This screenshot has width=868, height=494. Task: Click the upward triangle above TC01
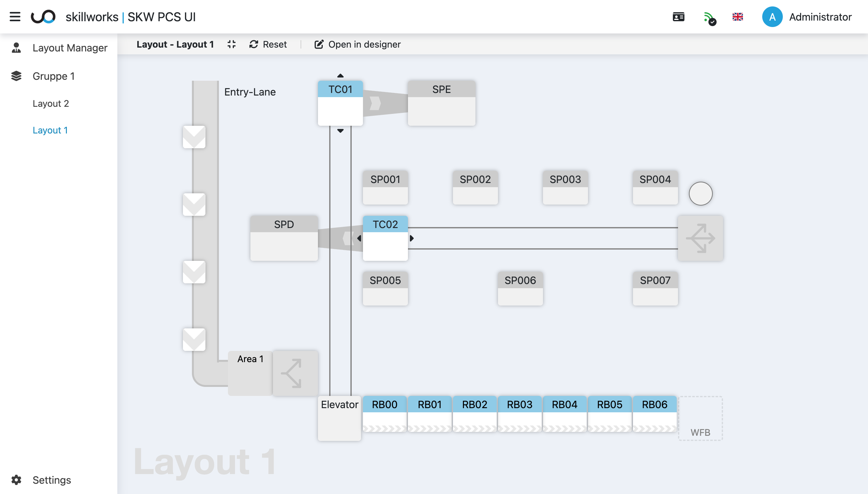tap(340, 76)
